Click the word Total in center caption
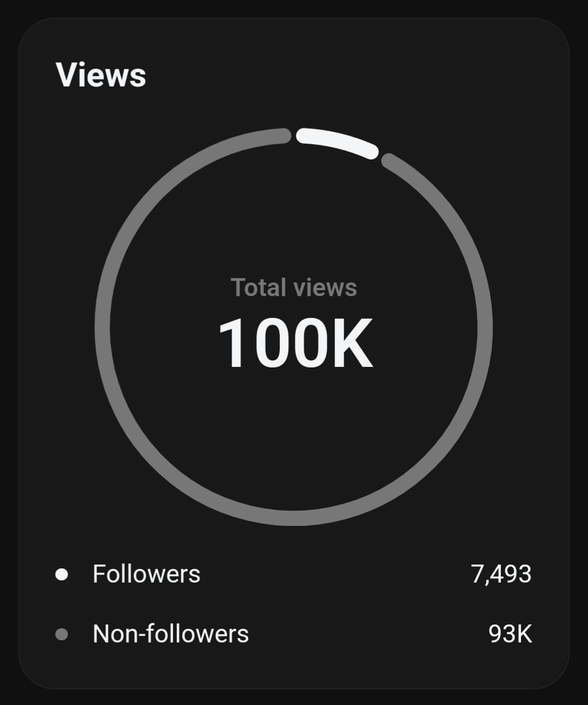The height and width of the screenshot is (705, 588). point(258,287)
